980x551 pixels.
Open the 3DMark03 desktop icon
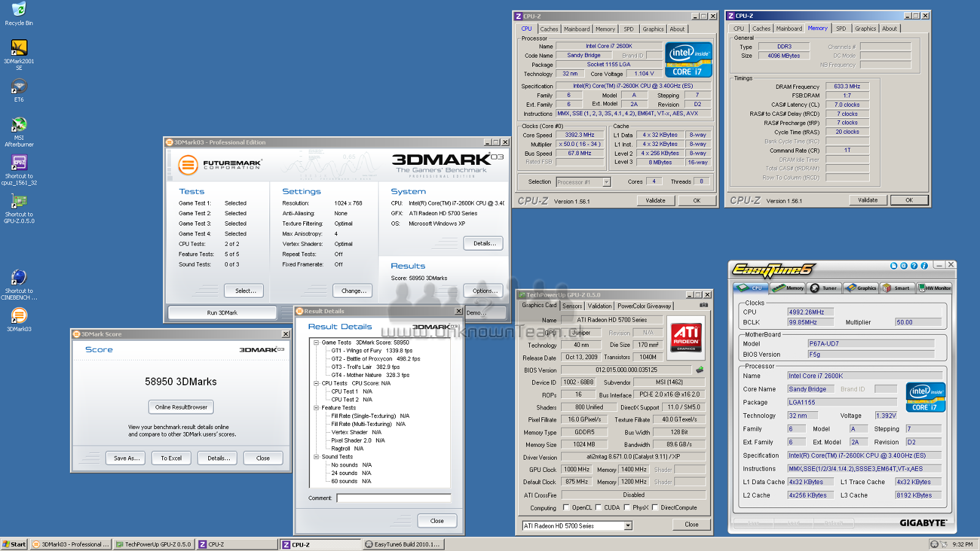coord(19,320)
